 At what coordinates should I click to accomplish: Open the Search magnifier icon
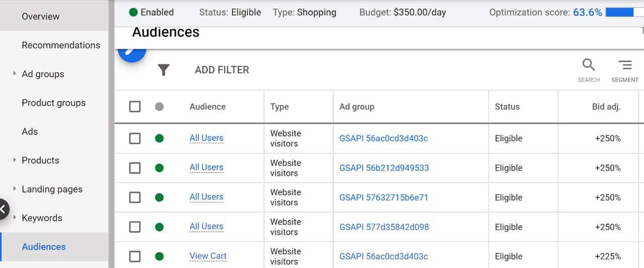(589, 65)
